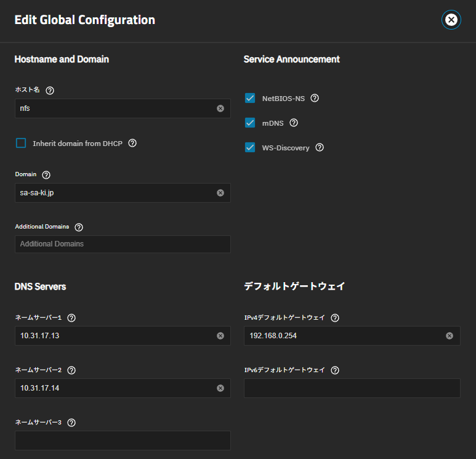
Task: Open help for IPv6デフォルトゲートウェイ
Action: (x=335, y=370)
